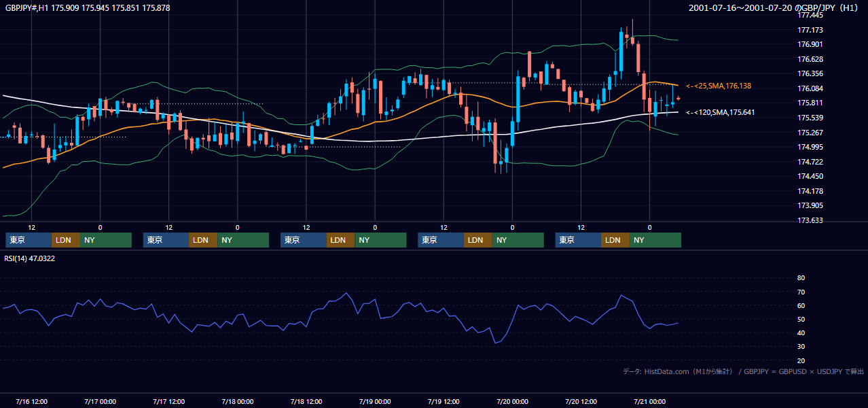Viewport: 868px width, 408px height.
Task: Click RSI scale level 80
Action: point(801,278)
